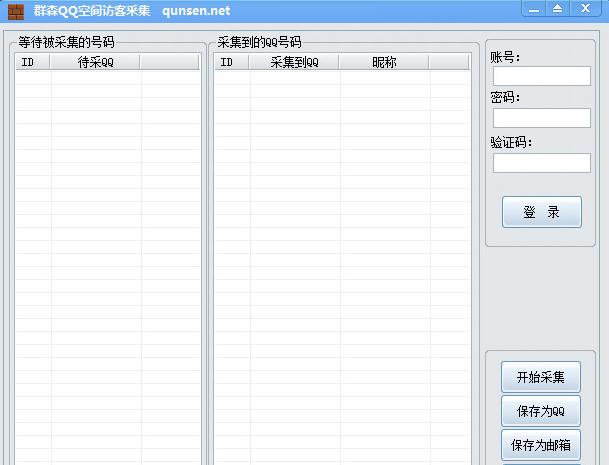Click the eject-style triangle title bar button
This screenshot has height=465, width=609.
coord(557,9)
